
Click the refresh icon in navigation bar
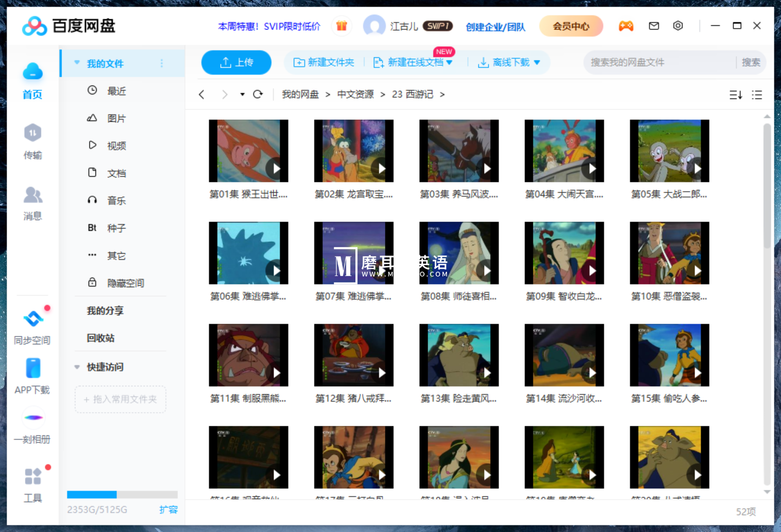point(258,95)
